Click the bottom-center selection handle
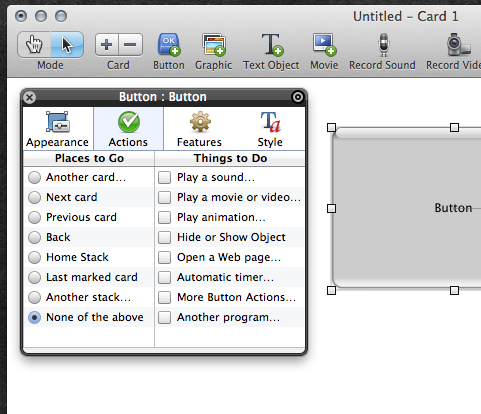The height and width of the screenshot is (414, 481). pos(454,290)
